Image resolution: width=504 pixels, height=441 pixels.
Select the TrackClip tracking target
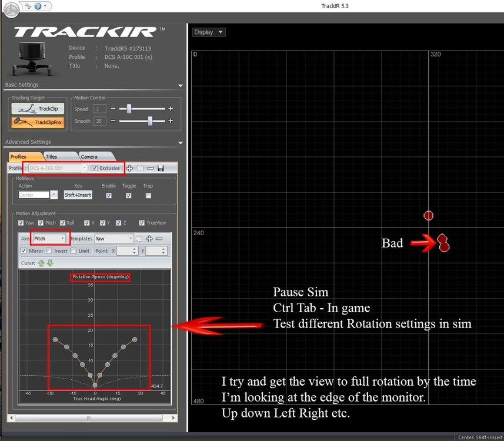pyautogui.click(x=38, y=109)
